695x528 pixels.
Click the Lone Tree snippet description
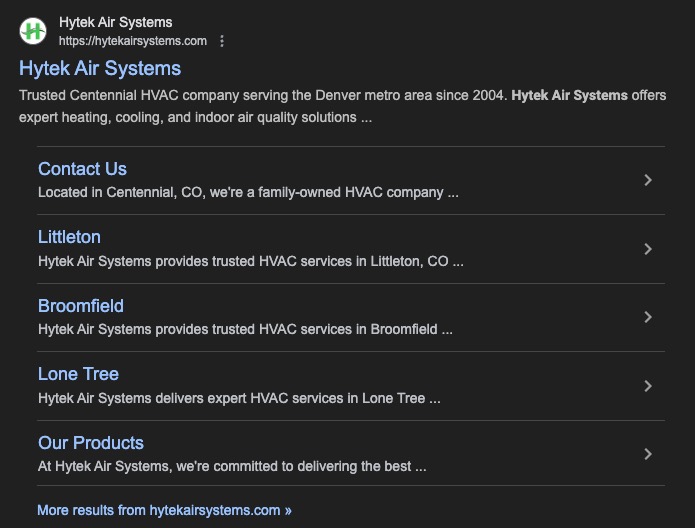239,397
